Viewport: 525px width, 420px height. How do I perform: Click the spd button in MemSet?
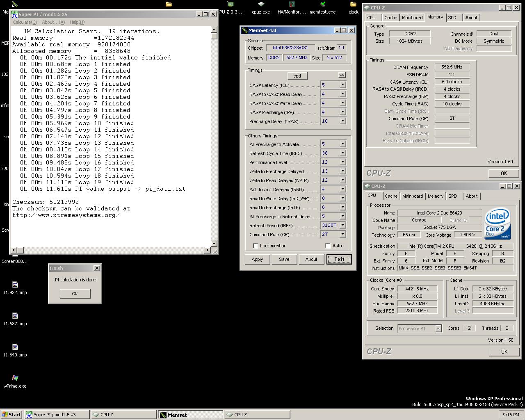(x=297, y=76)
